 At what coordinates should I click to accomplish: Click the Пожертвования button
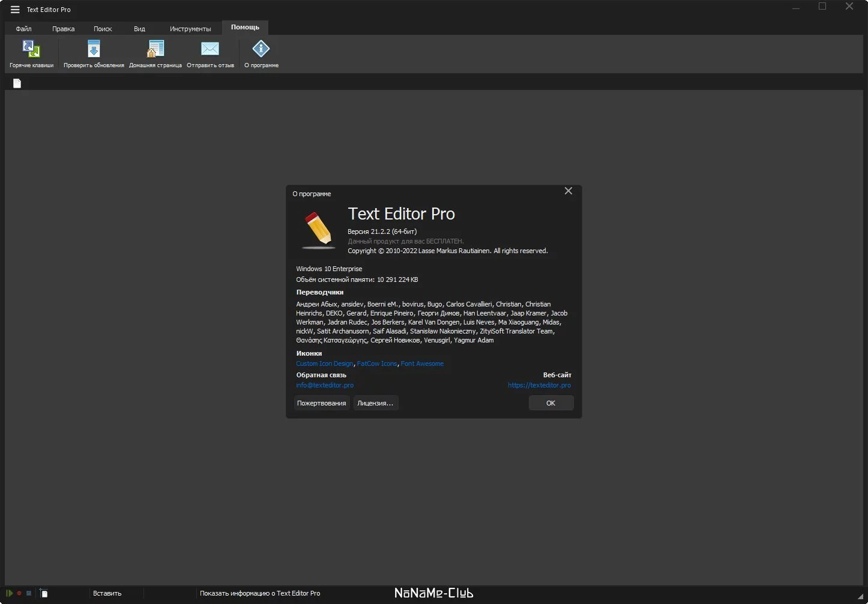tap(322, 403)
